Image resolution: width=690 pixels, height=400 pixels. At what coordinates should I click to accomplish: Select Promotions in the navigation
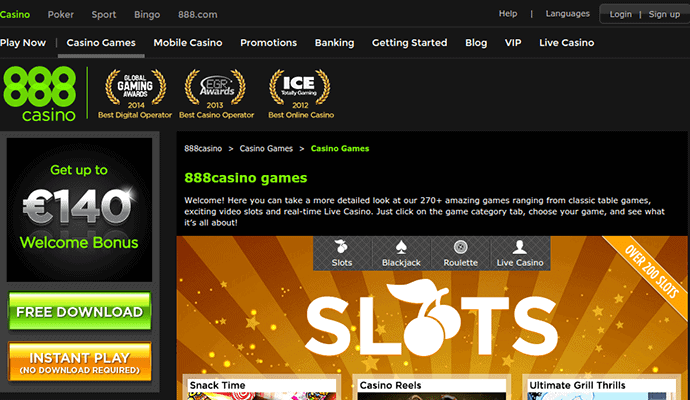(x=268, y=43)
